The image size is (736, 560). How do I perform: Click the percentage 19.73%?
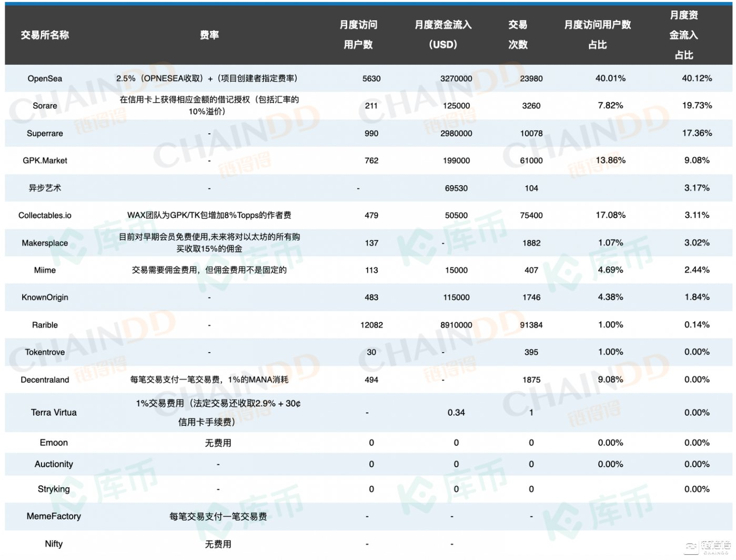tap(697, 105)
